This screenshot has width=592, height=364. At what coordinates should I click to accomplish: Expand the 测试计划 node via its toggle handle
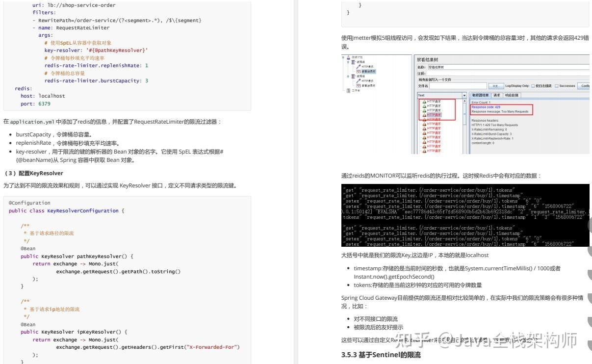tap(343, 58)
